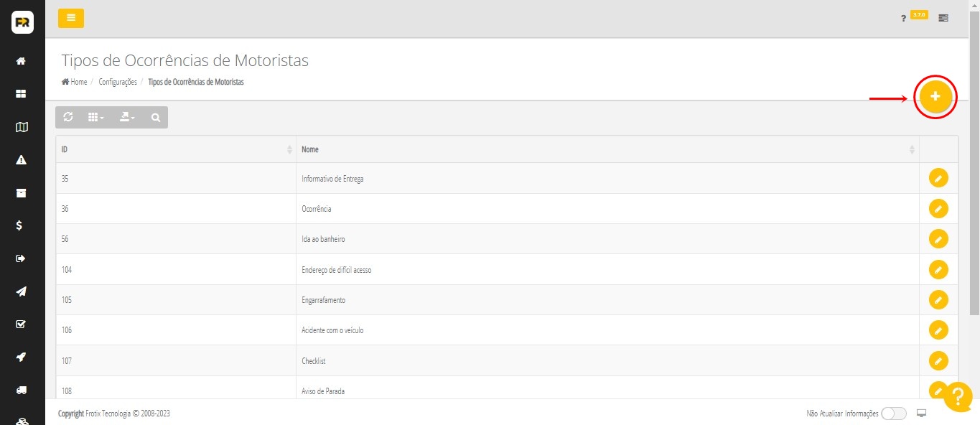Screen dimensions: 980x425
Task: Open the dollar sign financial sidebar icon
Action: click(22, 225)
